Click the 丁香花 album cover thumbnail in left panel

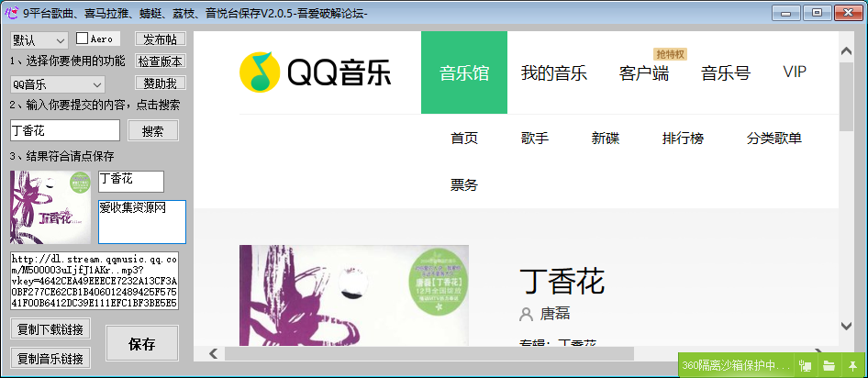(51, 207)
